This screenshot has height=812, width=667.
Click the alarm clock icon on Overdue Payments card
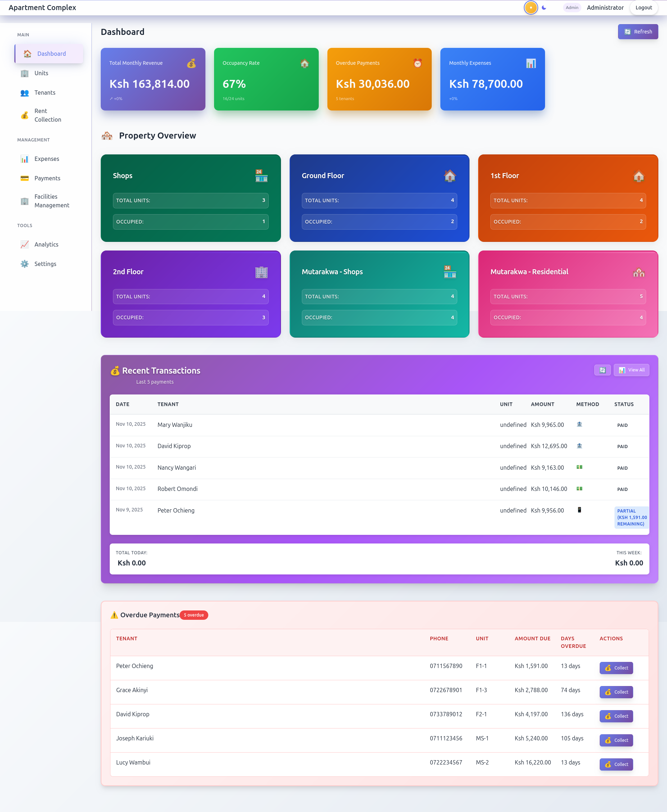(417, 63)
